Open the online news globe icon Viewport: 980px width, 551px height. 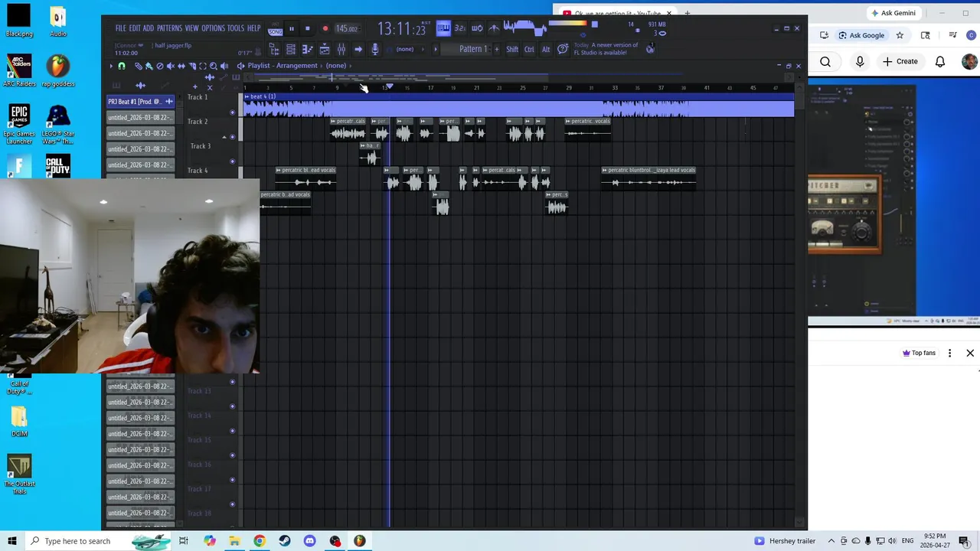[650, 48]
